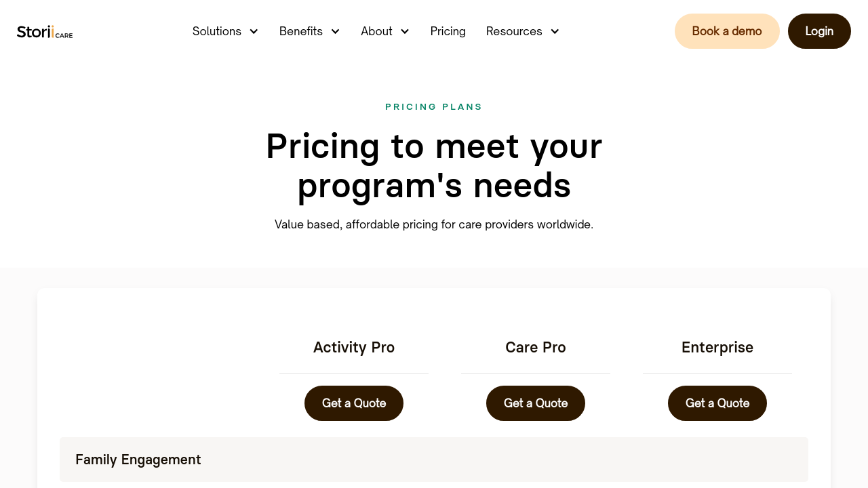868x488 pixels.
Task: Go to the Pricing page link
Action: [x=448, y=31]
